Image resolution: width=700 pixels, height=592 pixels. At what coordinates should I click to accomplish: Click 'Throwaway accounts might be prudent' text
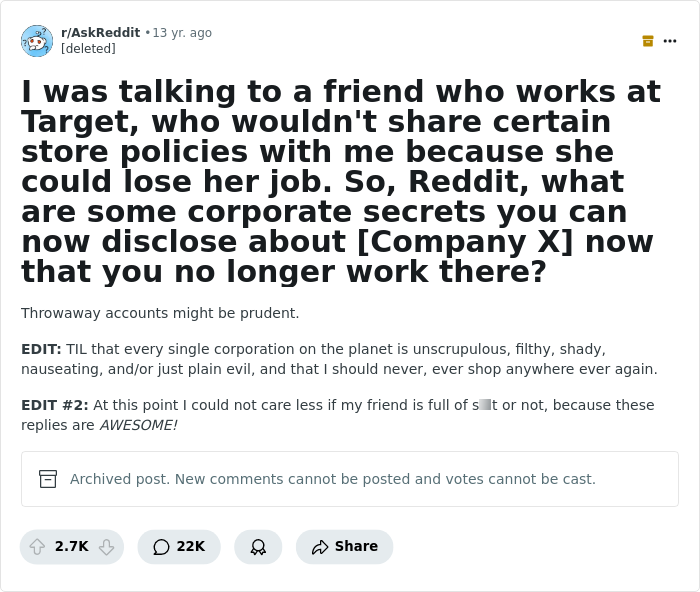click(160, 313)
